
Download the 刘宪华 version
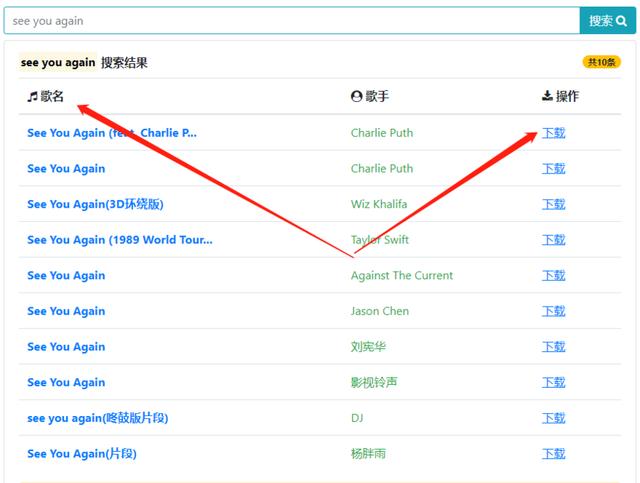click(x=553, y=347)
